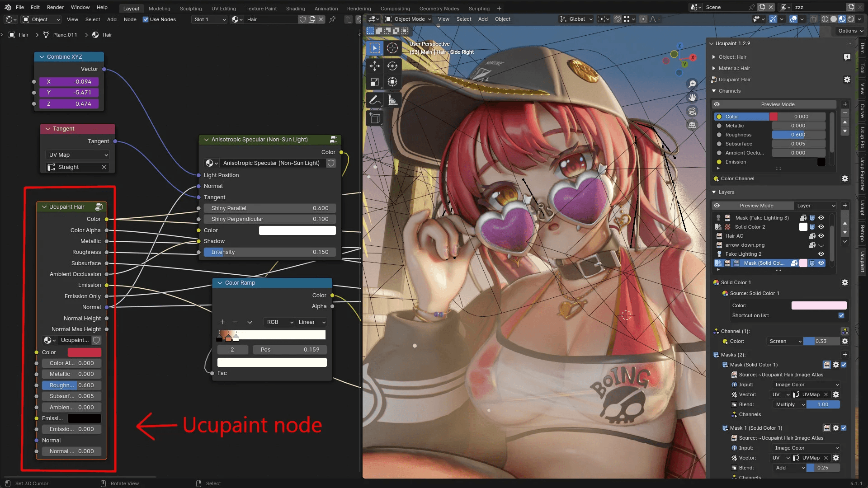Click the Pos value field in Color Ramp
This screenshot has height=488, width=868.
pyautogui.click(x=289, y=349)
